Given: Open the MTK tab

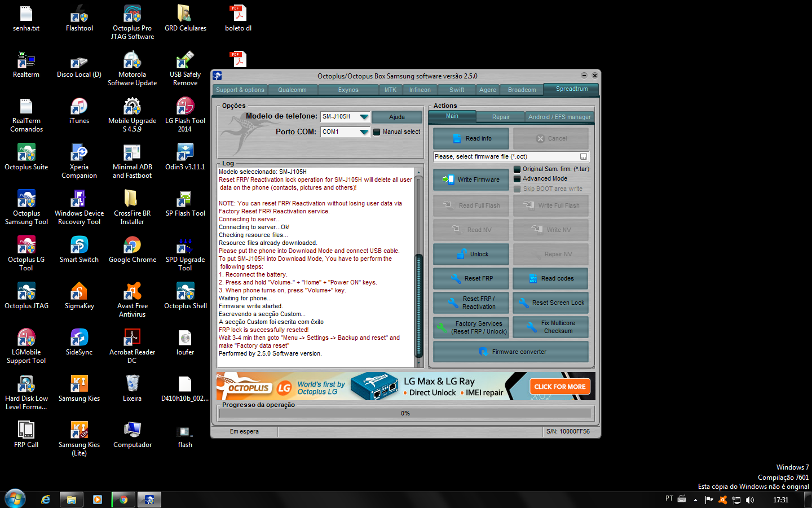Looking at the screenshot, I should tap(390, 90).
